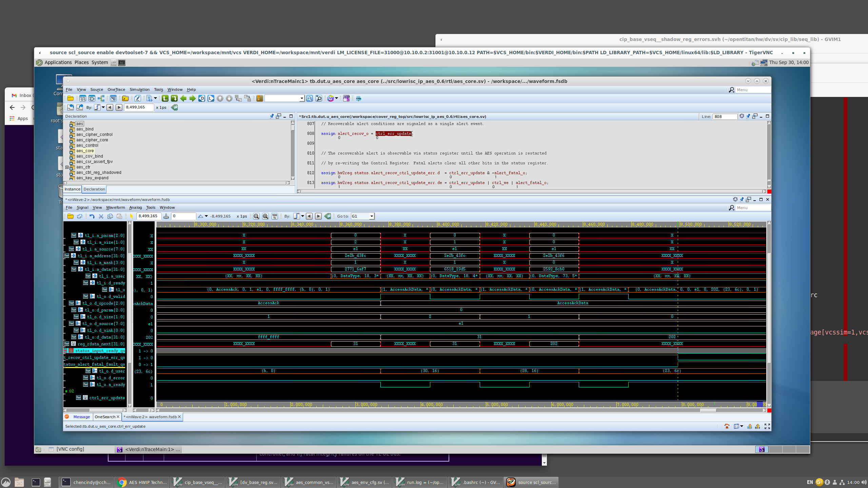Click the undo icon in waveform toolbar
This screenshot has width=868, height=488.
click(x=92, y=216)
